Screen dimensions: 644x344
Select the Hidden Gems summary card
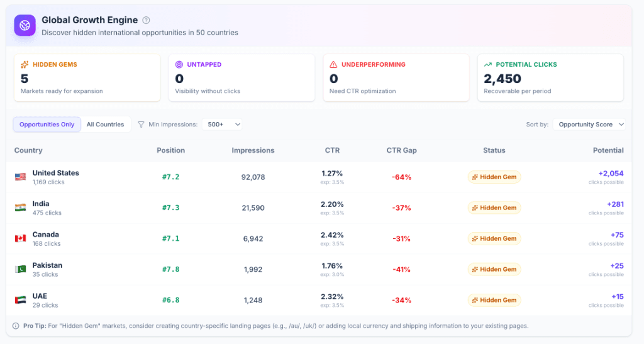(x=87, y=77)
